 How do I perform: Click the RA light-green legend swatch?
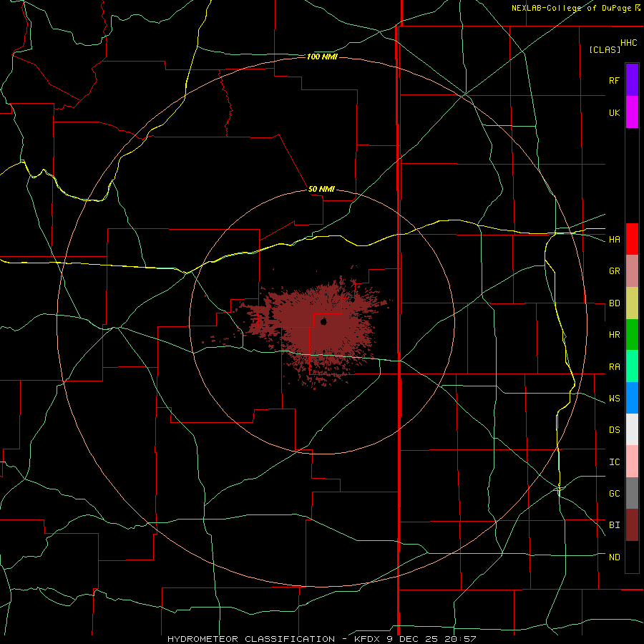pos(632,366)
